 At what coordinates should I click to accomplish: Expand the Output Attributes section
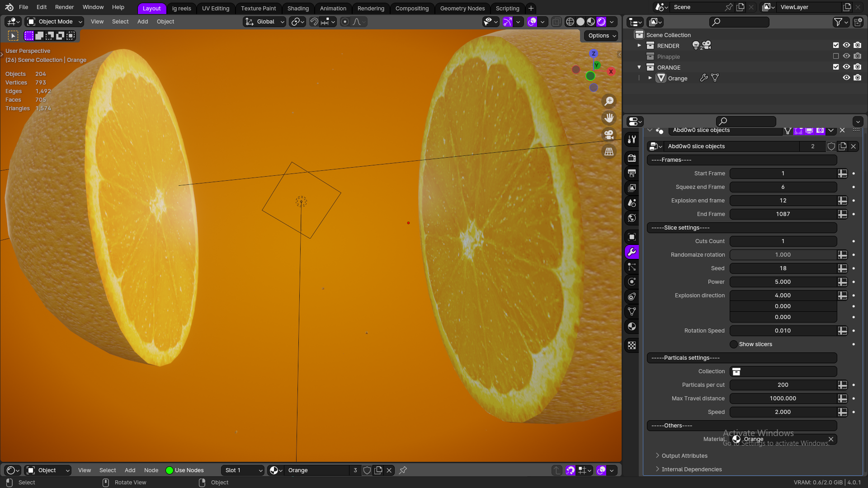pyautogui.click(x=684, y=455)
